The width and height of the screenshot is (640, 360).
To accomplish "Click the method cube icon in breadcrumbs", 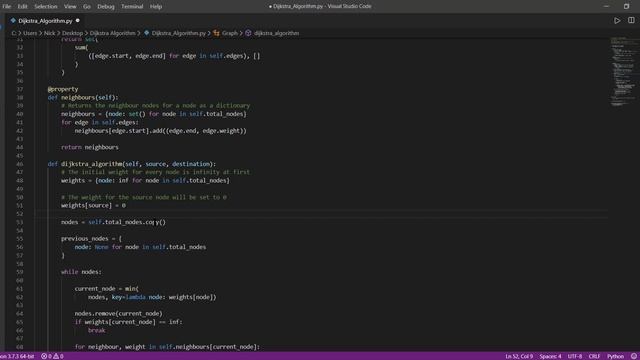I will [248, 33].
